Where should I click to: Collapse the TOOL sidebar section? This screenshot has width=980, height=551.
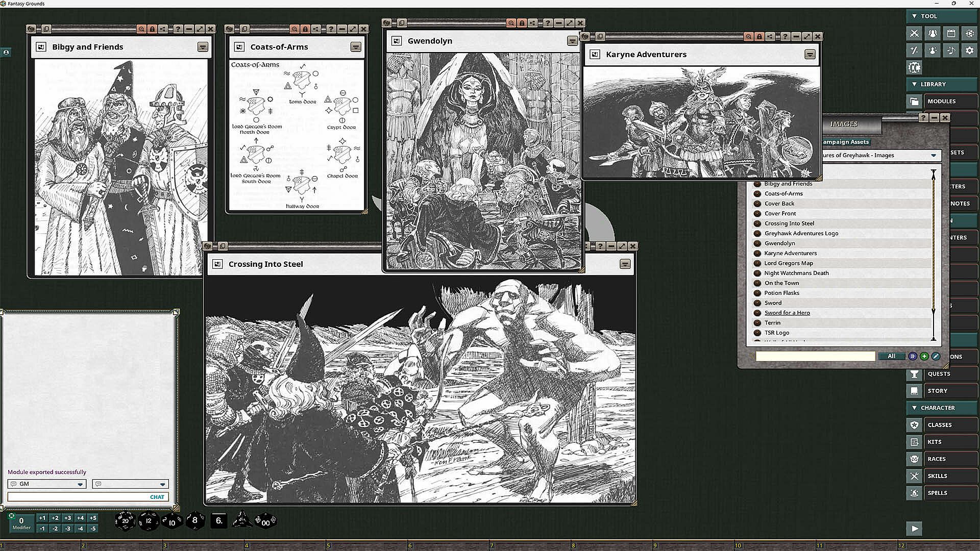914,16
